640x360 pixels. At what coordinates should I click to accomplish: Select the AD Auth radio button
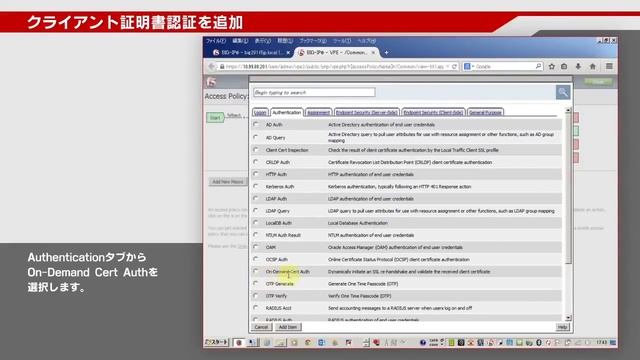coord(256,124)
